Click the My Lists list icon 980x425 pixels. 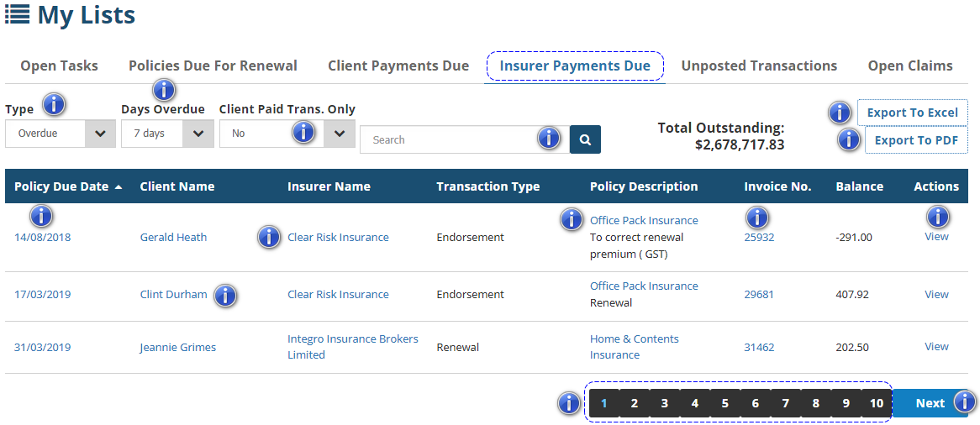click(x=17, y=13)
